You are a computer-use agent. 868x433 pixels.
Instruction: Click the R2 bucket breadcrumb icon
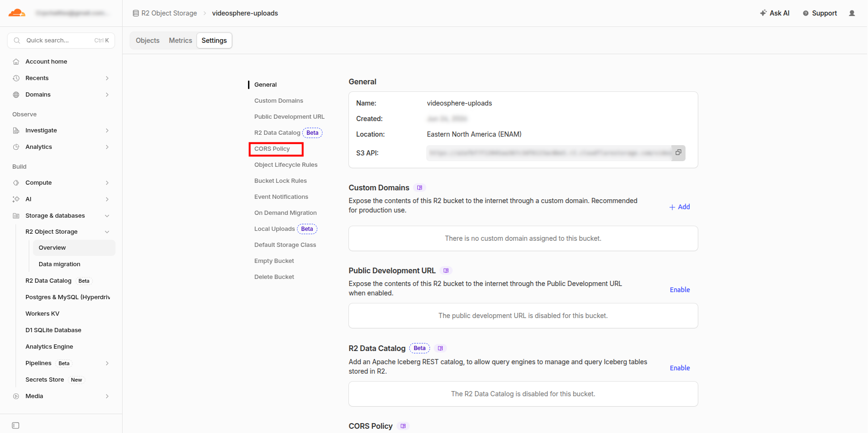pyautogui.click(x=136, y=13)
